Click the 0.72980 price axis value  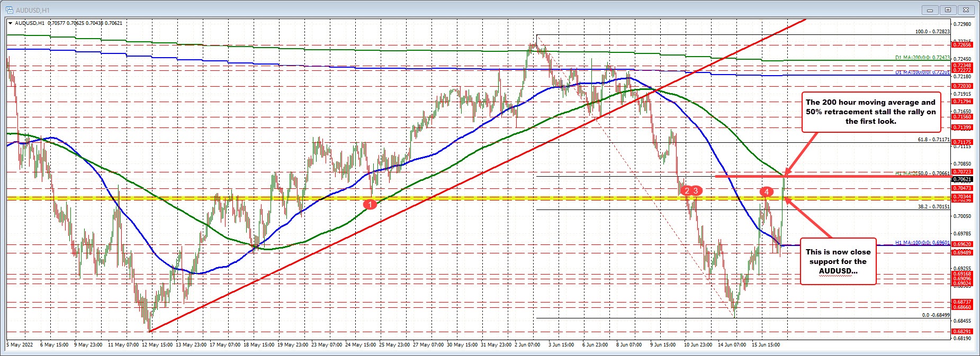click(963, 24)
